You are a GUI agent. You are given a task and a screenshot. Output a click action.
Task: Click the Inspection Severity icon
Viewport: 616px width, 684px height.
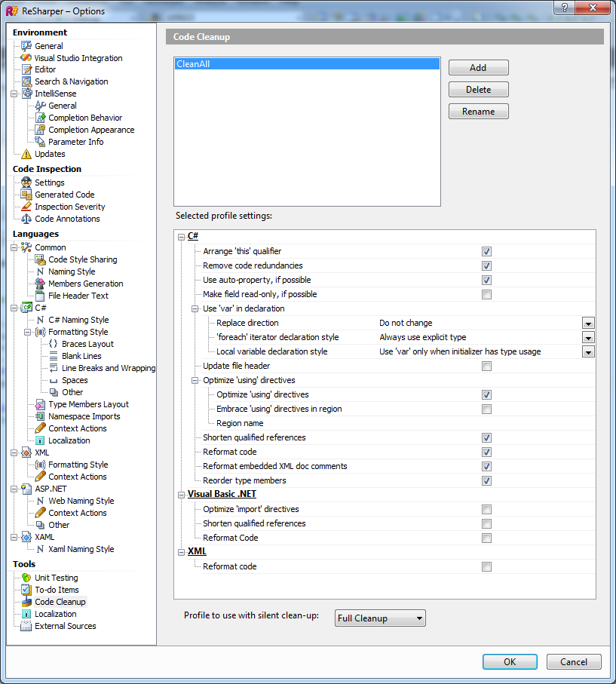pyautogui.click(x=26, y=207)
